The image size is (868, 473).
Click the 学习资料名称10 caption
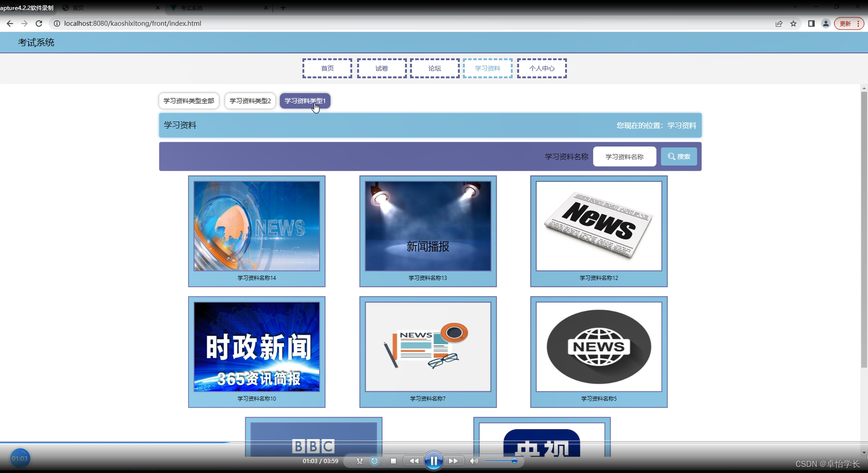click(257, 399)
